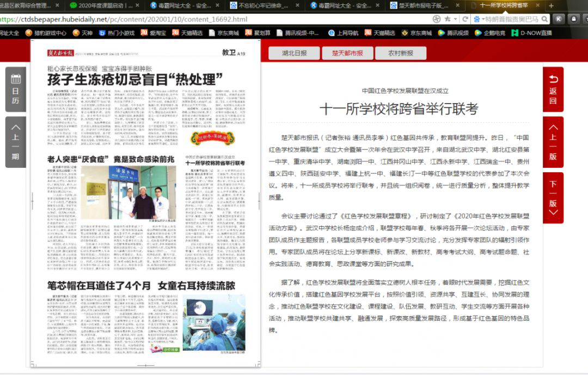Open article 笔芯帽在耳道住了4个月 headline

[x=141, y=286]
